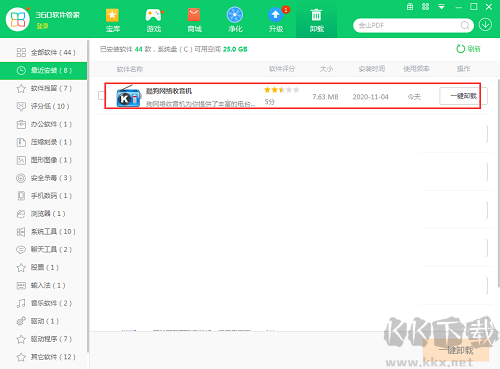500x369 pixels.
Task: Sort by 大小 column header
Action: (x=326, y=69)
